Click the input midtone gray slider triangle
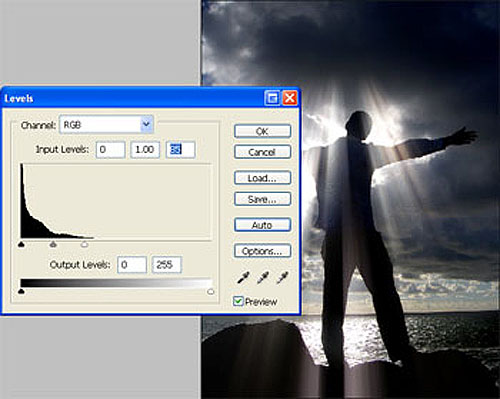 point(53,245)
